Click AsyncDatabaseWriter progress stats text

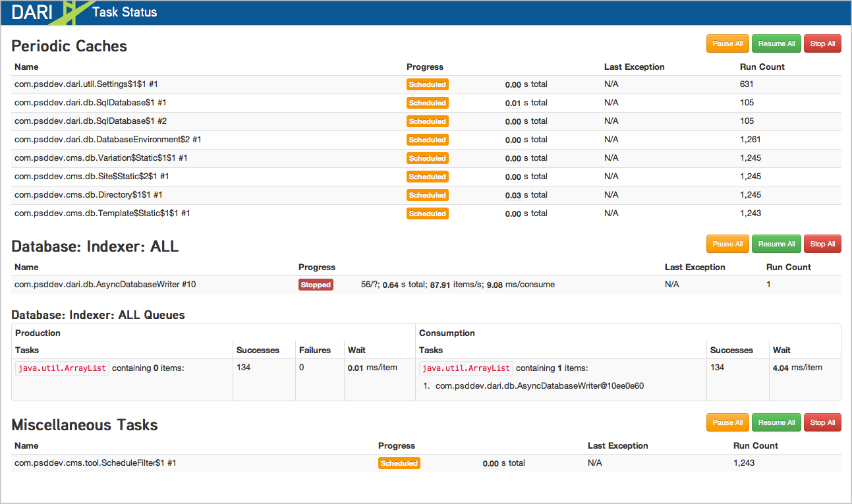[x=458, y=285]
